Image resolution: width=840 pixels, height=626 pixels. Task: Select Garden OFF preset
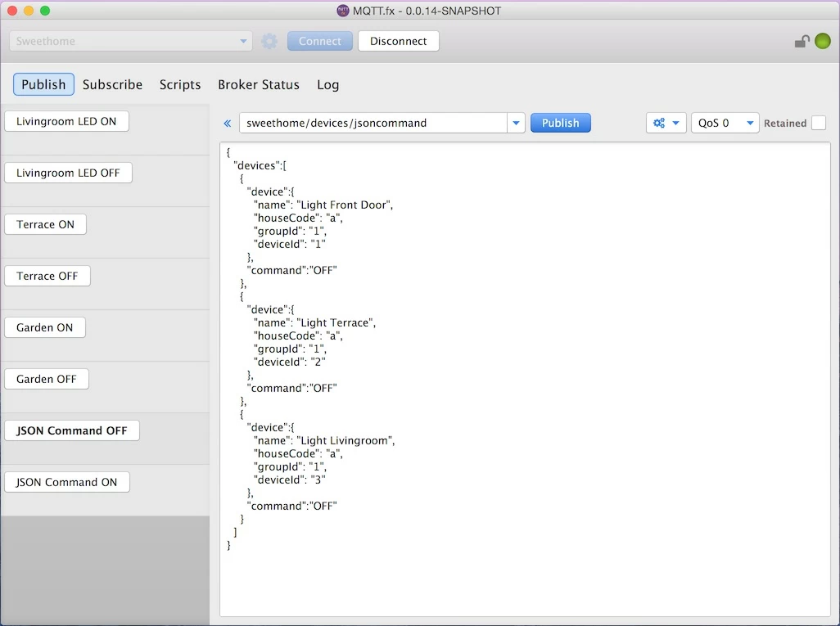47,379
